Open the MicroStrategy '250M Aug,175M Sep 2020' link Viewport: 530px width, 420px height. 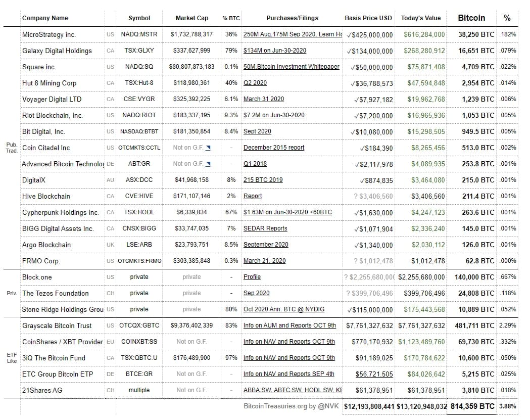293,34
